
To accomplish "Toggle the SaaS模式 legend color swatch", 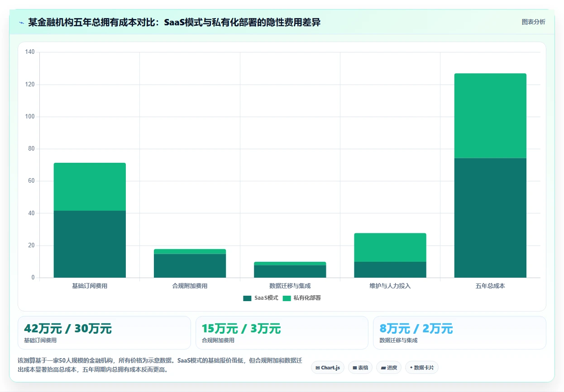I will tap(247, 298).
